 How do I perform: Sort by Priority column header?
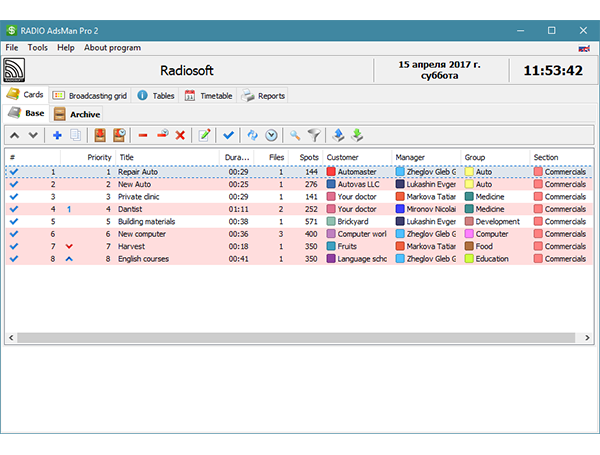88,157
